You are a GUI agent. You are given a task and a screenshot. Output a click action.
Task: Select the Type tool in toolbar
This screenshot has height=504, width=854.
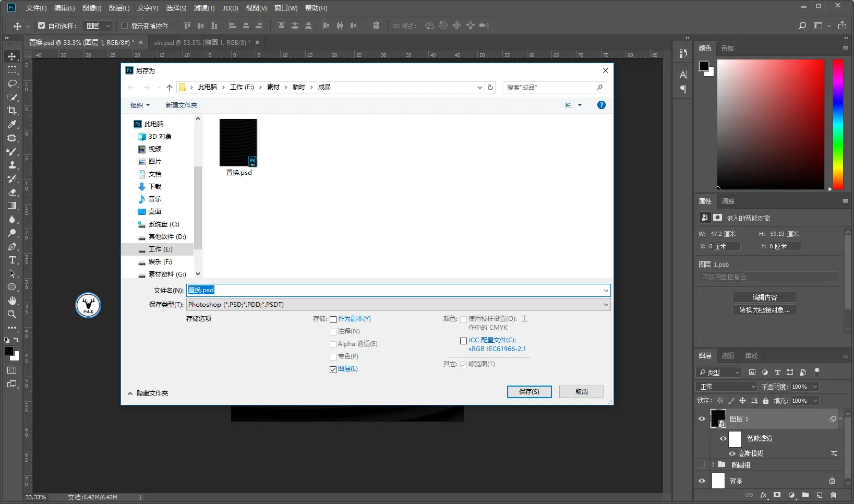tap(12, 260)
